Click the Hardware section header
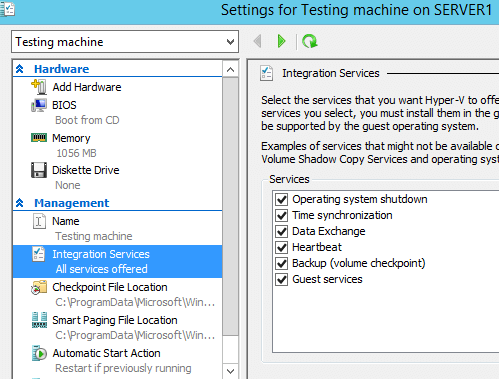The image size is (499, 379). [x=62, y=69]
